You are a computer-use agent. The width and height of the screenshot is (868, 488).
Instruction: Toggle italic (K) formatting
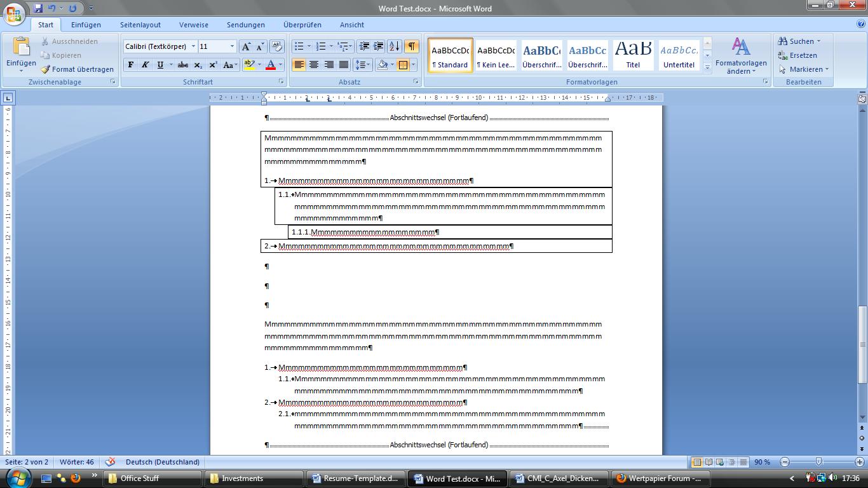click(x=146, y=65)
